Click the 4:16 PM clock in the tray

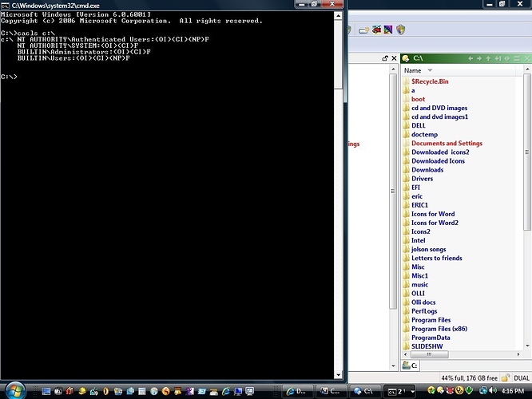513,391
